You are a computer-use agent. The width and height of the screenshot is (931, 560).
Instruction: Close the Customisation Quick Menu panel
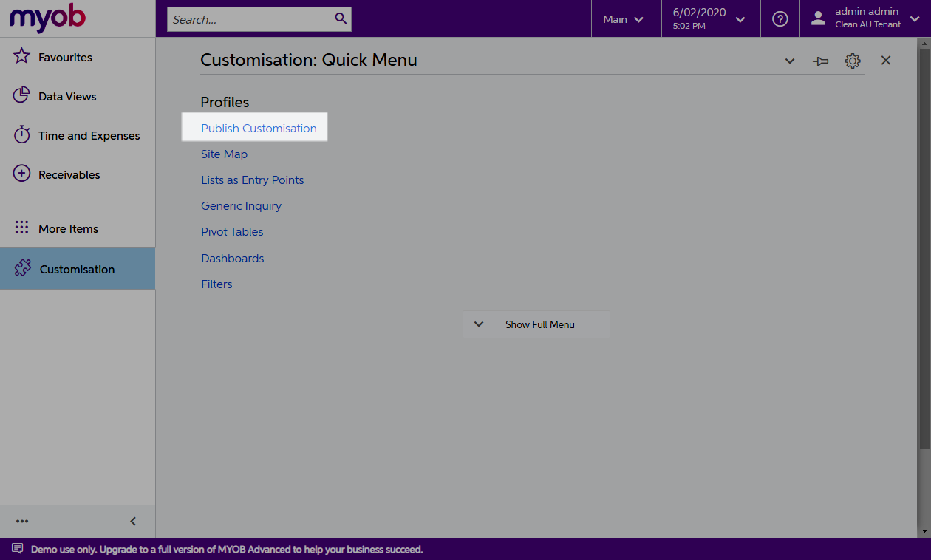point(886,61)
